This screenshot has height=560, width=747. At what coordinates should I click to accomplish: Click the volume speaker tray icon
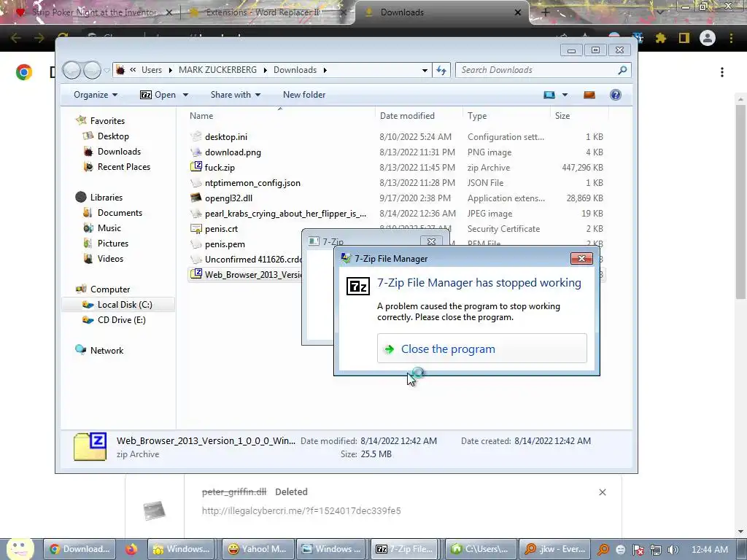pyautogui.click(x=673, y=550)
